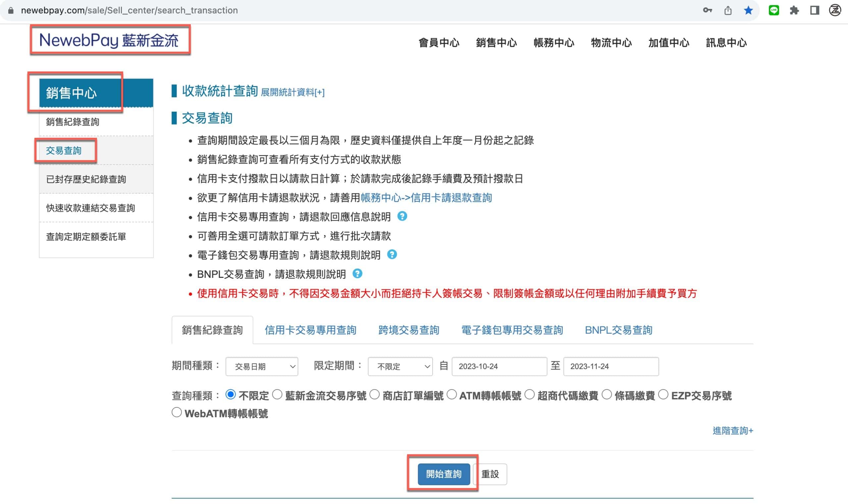Click the password key icon in address bar

(707, 10)
